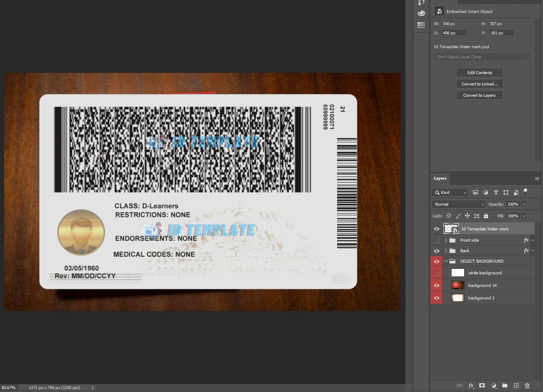Screen dimensions: 543x392
Task: Open the Opacity slider arrow
Action: pos(524,204)
